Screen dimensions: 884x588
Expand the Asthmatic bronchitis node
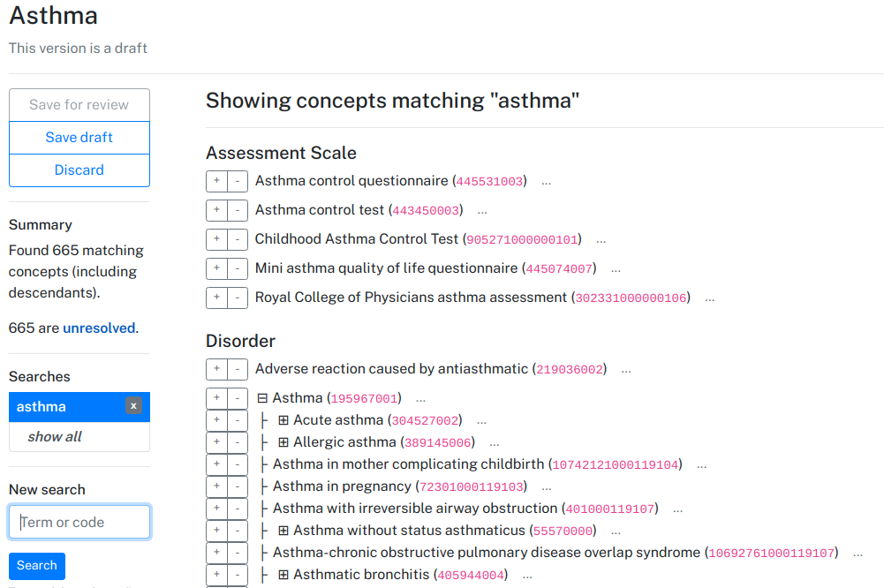283,575
